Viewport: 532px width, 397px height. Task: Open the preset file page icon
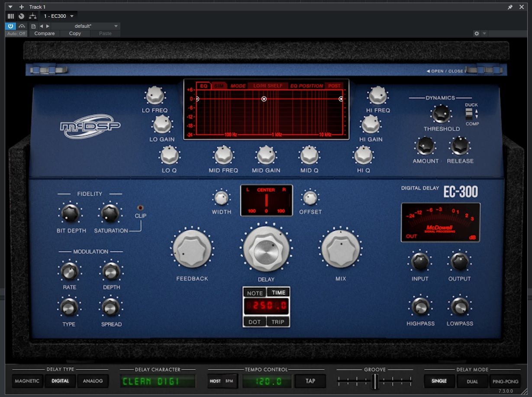tap(33, 26)
